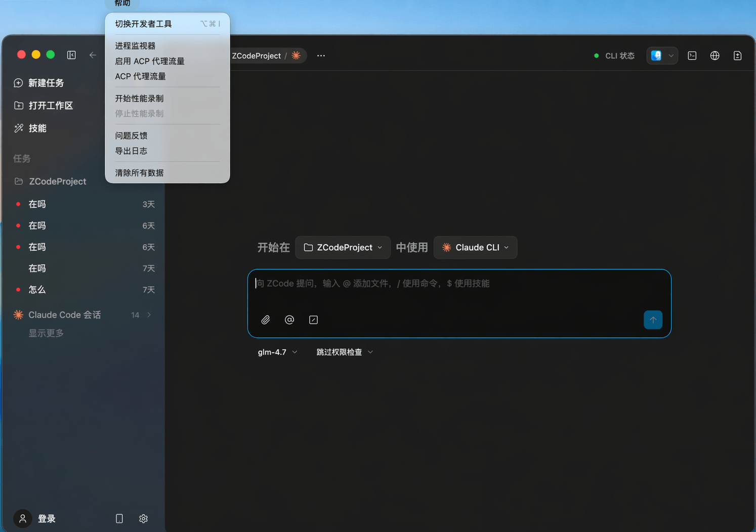Viewport: 756px width, 532px height.
Task: Click 显示更多 link in task list
Action: [46, 333]
